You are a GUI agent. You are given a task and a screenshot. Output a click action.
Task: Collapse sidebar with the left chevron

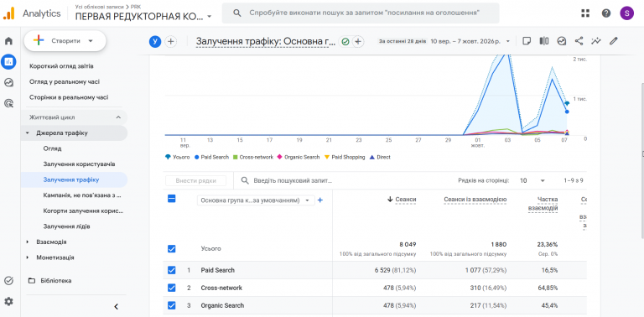117,306
